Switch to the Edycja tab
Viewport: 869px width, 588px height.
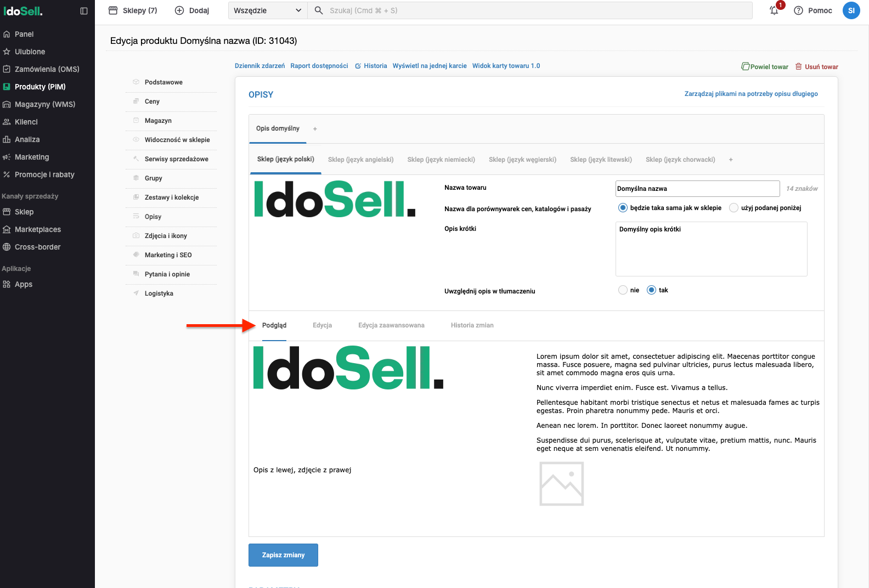pyautogui.click(x=322, y=325)
